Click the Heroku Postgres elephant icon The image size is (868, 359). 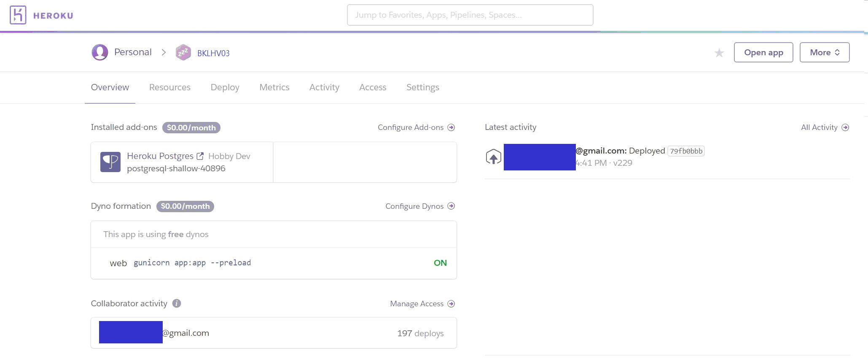(110, 162)
